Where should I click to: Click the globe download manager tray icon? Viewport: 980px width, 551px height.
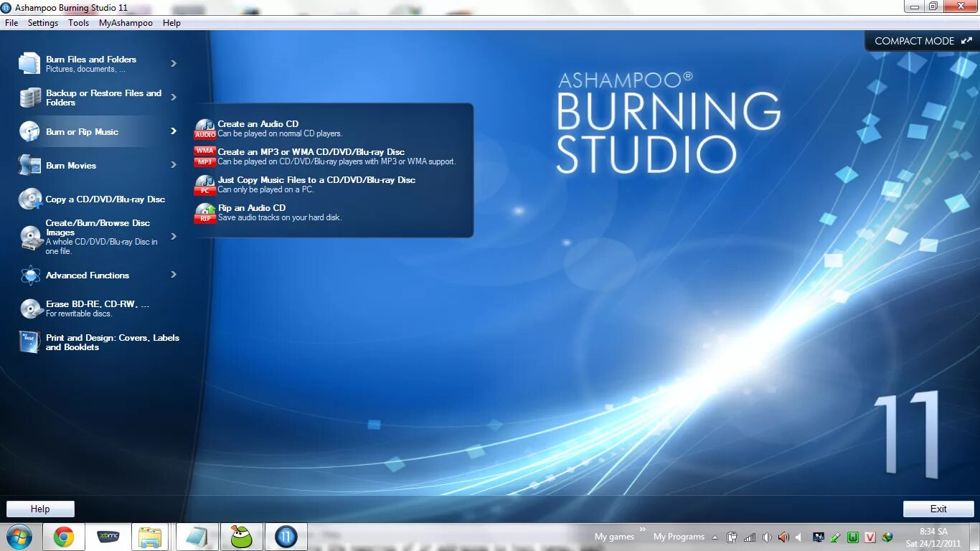point(887,537)
